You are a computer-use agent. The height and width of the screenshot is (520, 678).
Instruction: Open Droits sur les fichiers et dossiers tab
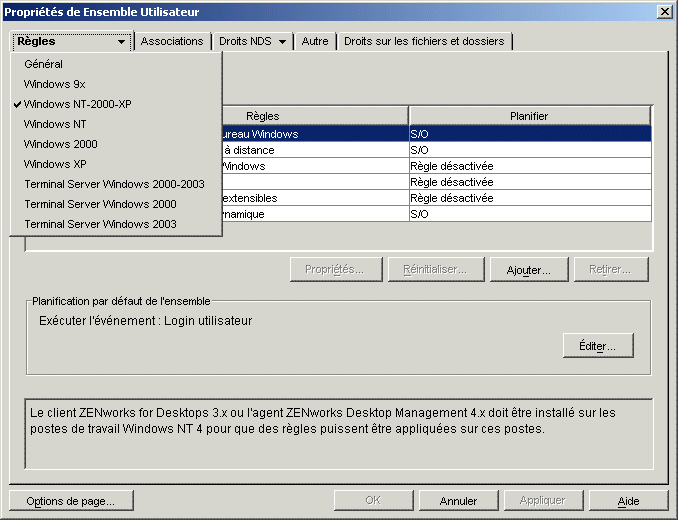tap(425, 42)
